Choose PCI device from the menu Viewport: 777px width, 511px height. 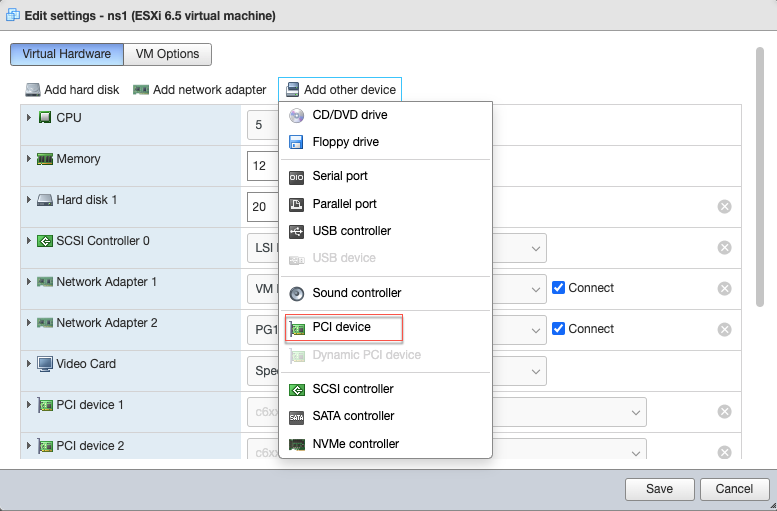(386, 328)
